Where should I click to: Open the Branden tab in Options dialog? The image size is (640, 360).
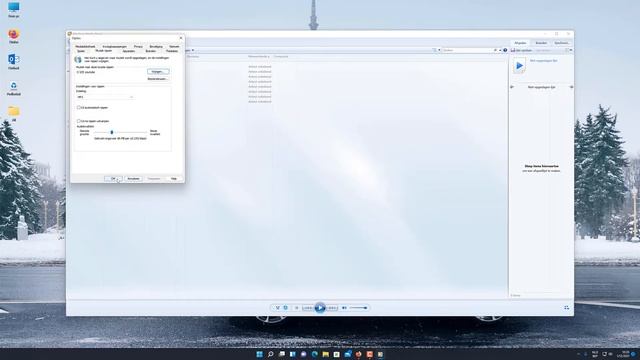(x=151, y=51)
